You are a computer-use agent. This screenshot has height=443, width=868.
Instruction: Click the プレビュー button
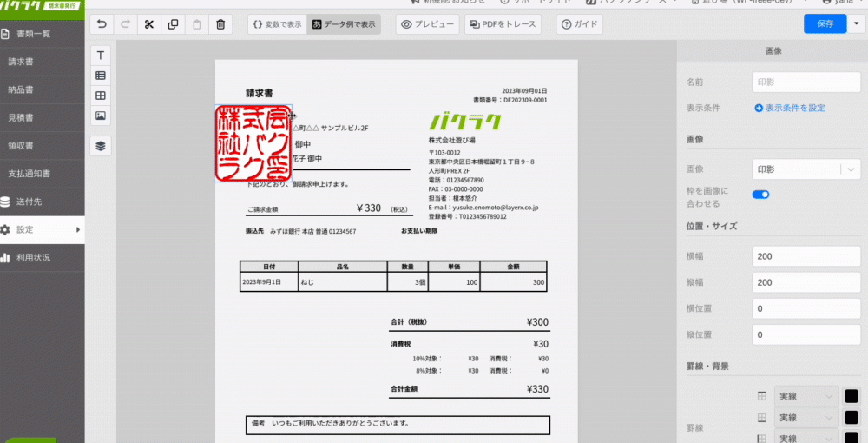click(427, 24)
